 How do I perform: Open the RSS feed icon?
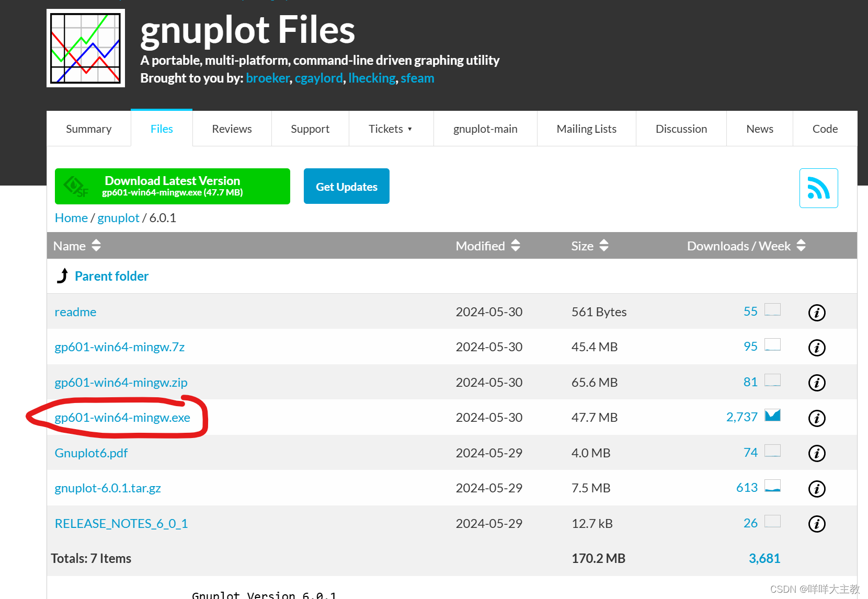(818, 188)
